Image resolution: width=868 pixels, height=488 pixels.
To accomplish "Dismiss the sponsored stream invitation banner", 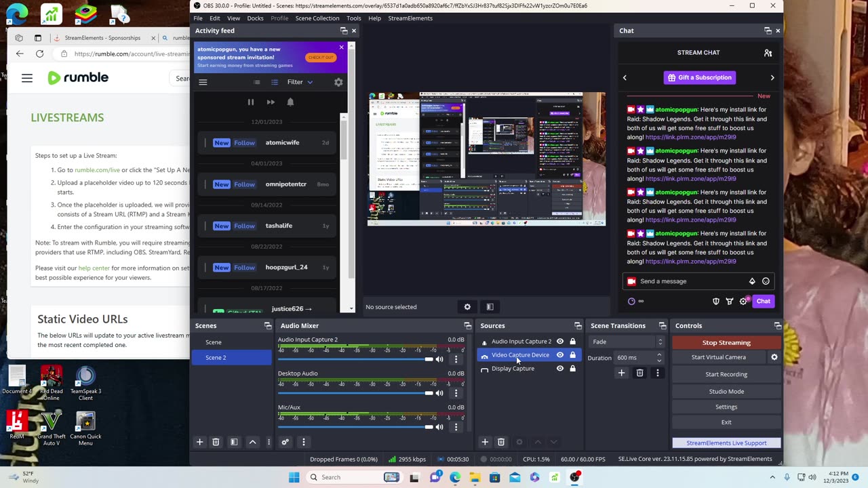I will (341, 47).
